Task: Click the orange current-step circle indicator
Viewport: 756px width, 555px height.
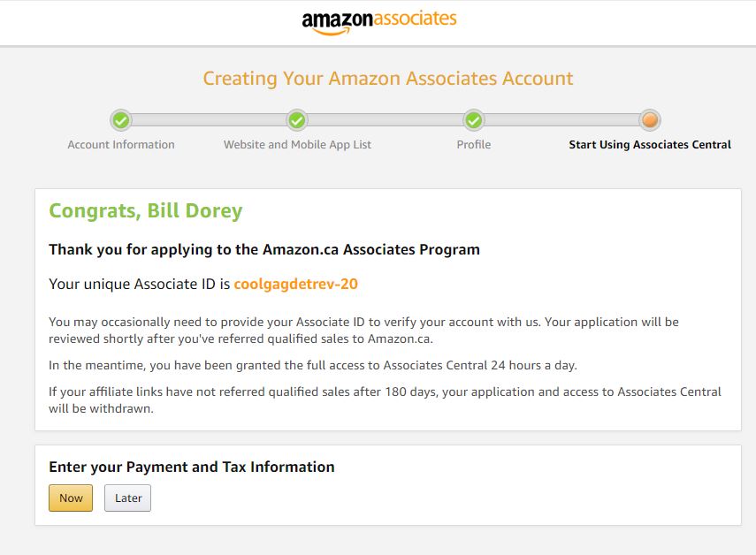Action: 650,120
